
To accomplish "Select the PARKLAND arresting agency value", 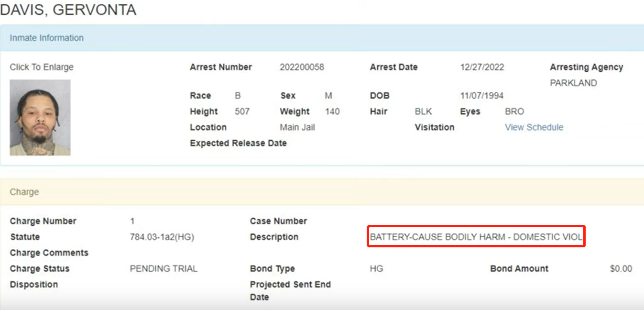I will (573, 83).
